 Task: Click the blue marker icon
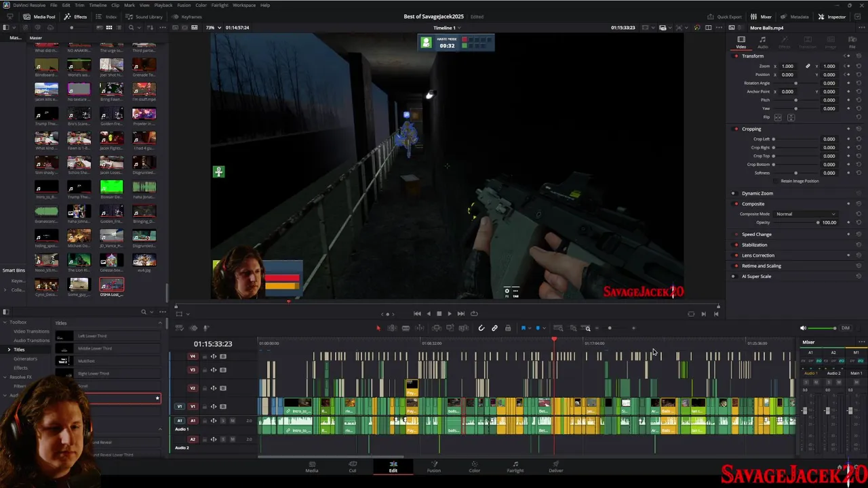(538, 328)
